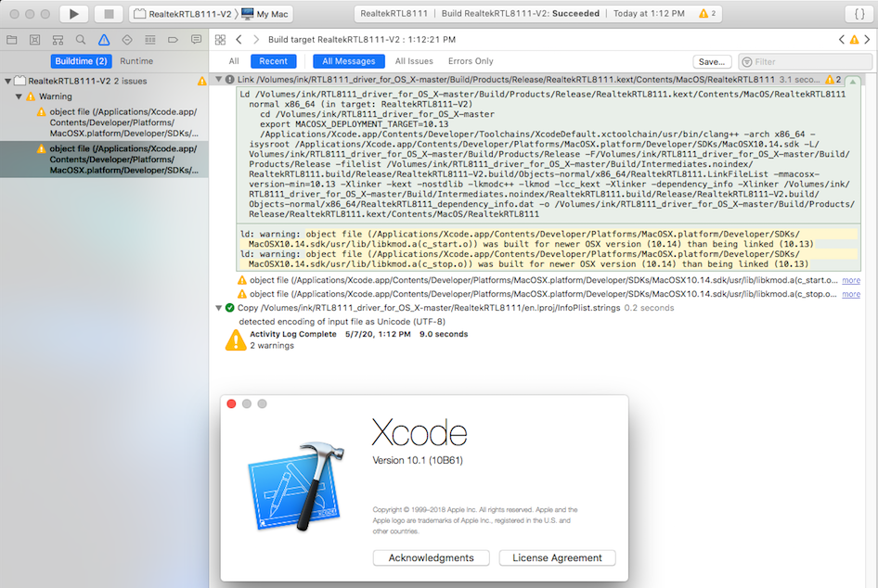The width and height of the screenshot is (878, 588).
Task: Open the Project navigator folder icon
Action: 12,40
